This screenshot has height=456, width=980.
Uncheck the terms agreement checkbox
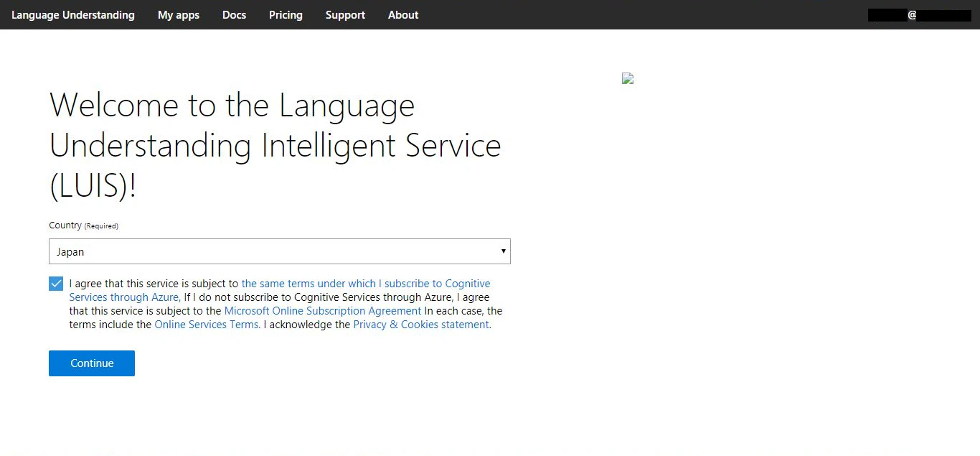pos(56,284)
